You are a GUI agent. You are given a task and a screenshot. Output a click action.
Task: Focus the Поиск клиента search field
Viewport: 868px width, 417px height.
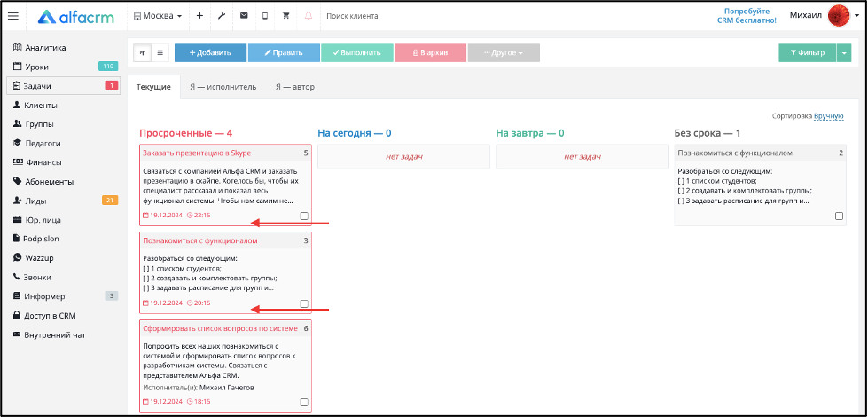tap(352, 16)
